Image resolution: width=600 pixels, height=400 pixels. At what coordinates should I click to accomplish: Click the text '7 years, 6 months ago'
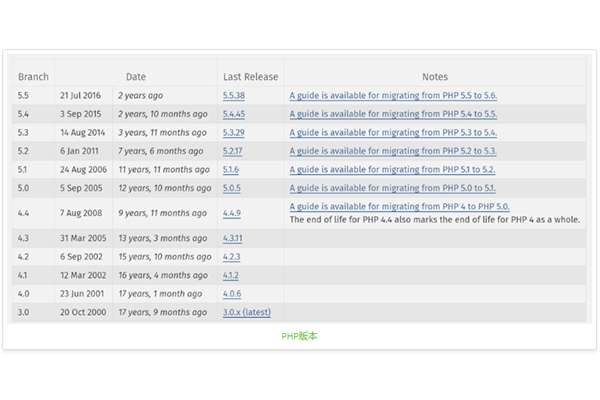click(x=161, y=151)
